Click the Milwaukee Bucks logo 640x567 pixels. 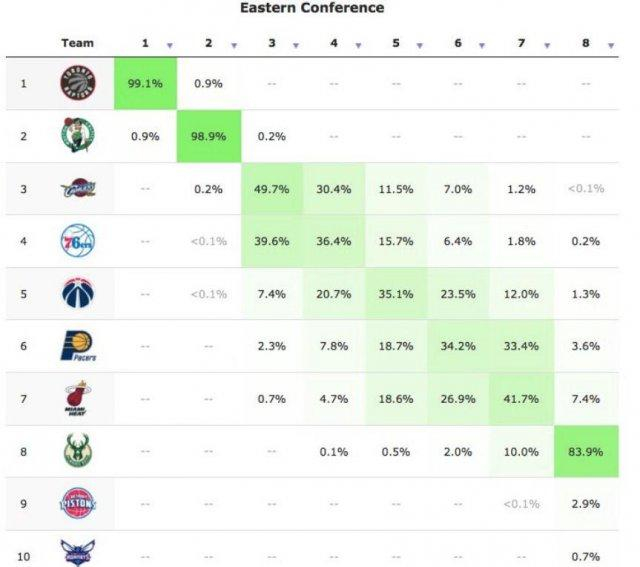pos(77,452)
